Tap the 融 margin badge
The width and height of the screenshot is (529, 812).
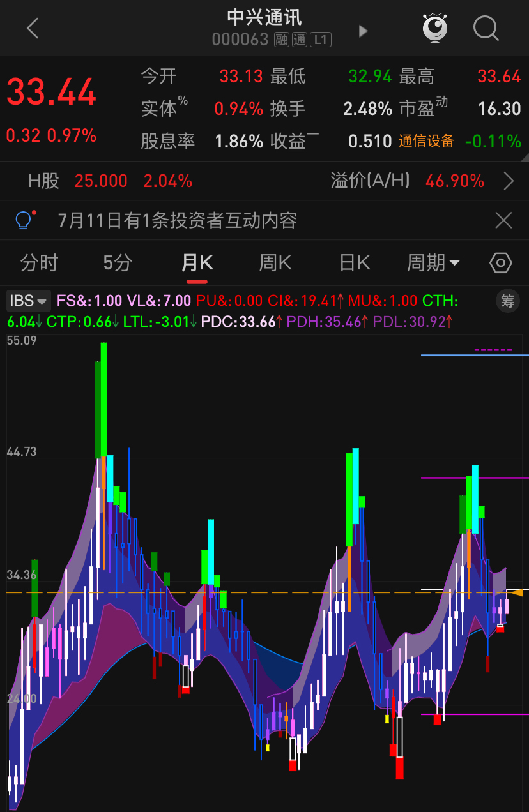pos(282,40)
